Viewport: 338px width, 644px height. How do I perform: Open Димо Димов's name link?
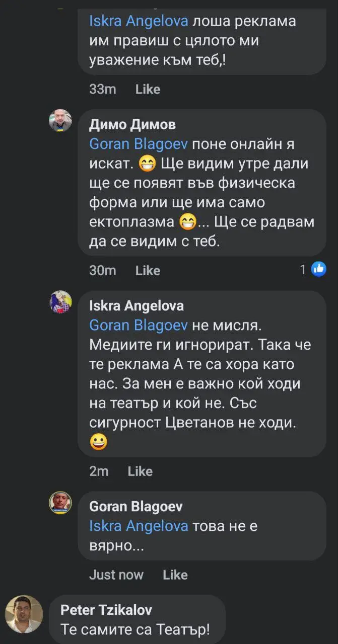[132, 125]
